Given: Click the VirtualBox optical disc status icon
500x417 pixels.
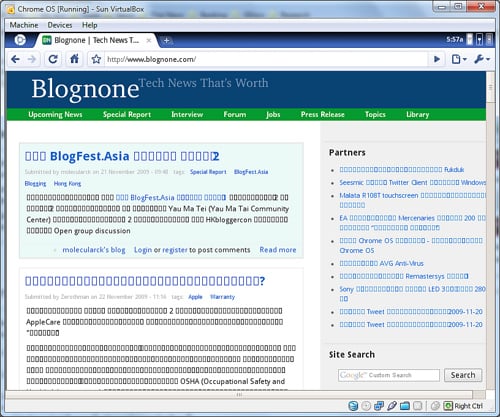Looking at the screenshot, I should coord(366,406).
